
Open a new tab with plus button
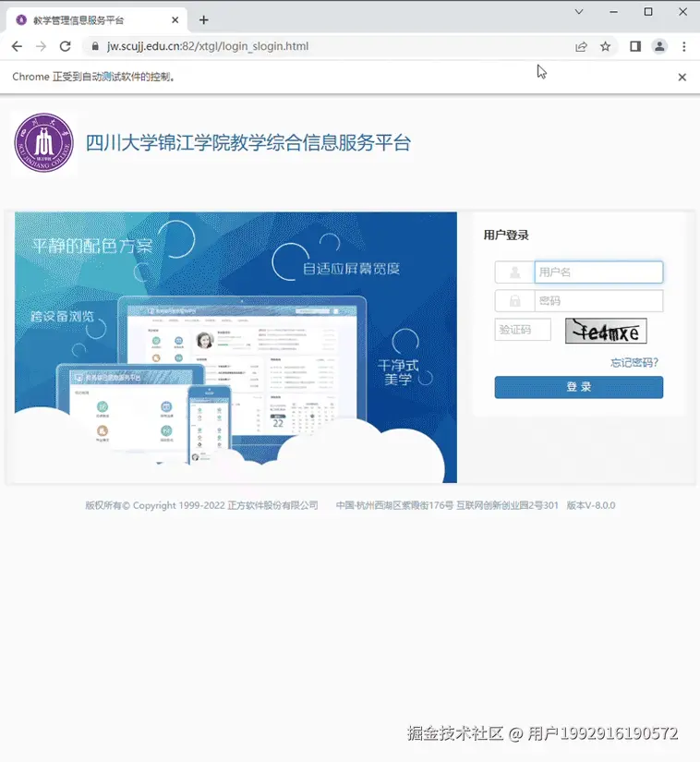[x=204, y=20]
